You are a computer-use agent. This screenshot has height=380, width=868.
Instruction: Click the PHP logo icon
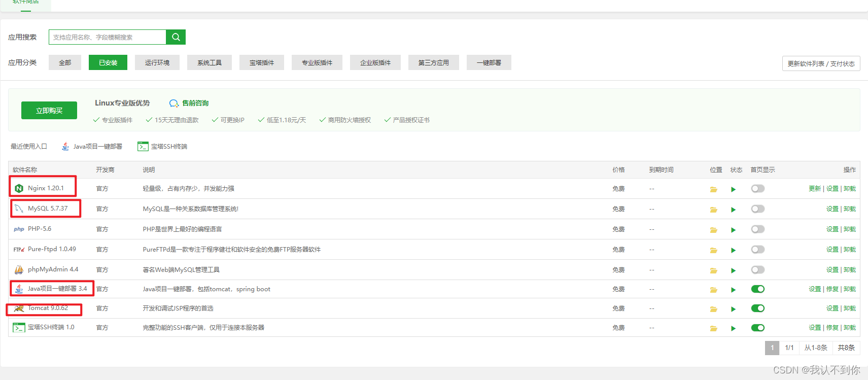coord(19,229)
